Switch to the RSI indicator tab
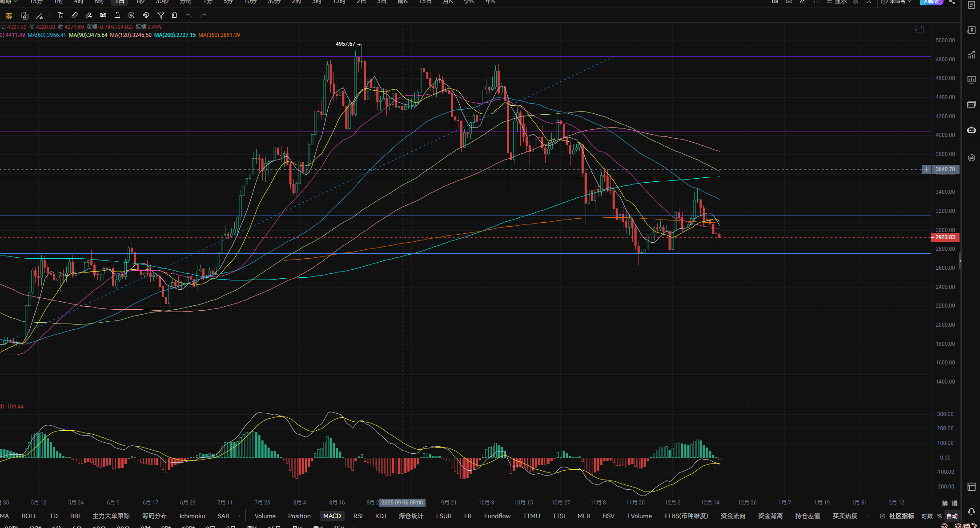 pos(357,516)
